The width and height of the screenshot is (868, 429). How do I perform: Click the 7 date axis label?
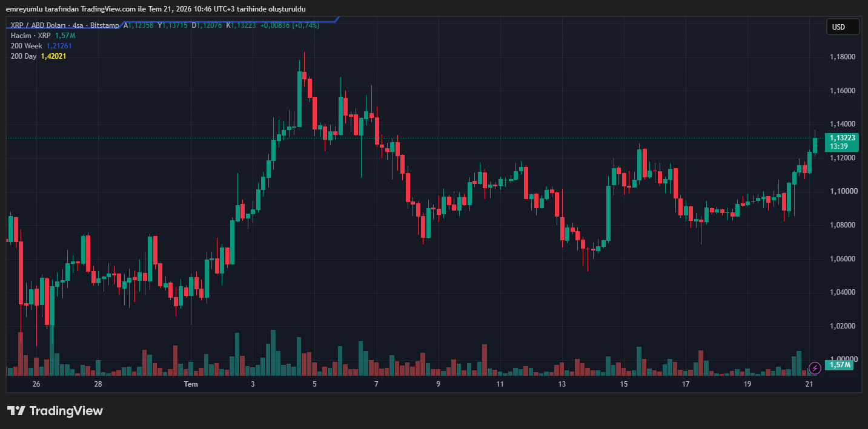[x=376, y=384]
